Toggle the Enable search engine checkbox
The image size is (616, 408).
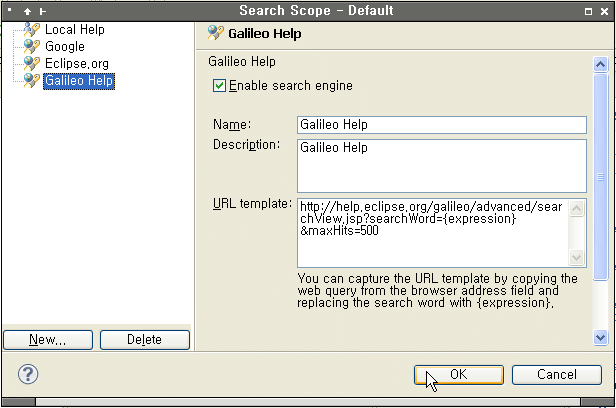tap(219, 86)
